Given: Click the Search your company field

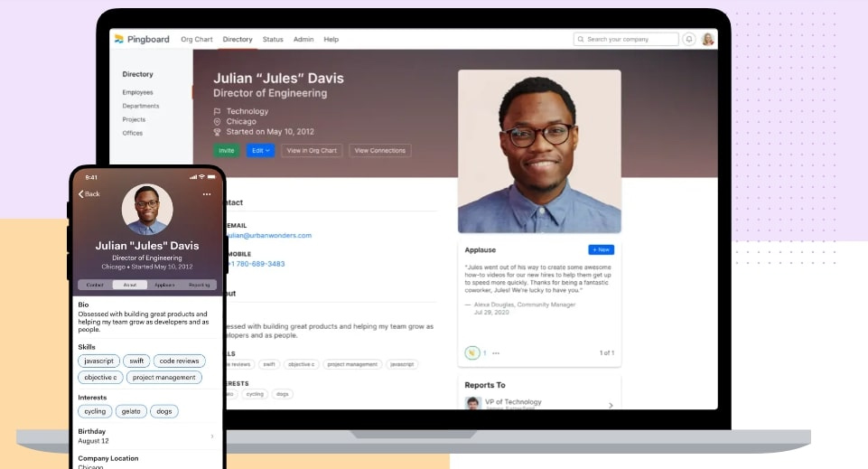Looking at the screenshot, I should point(630,40).
